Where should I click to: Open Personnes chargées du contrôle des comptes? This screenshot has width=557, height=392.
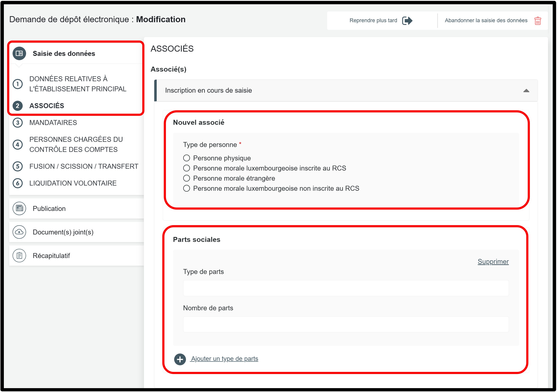(76, 144)
